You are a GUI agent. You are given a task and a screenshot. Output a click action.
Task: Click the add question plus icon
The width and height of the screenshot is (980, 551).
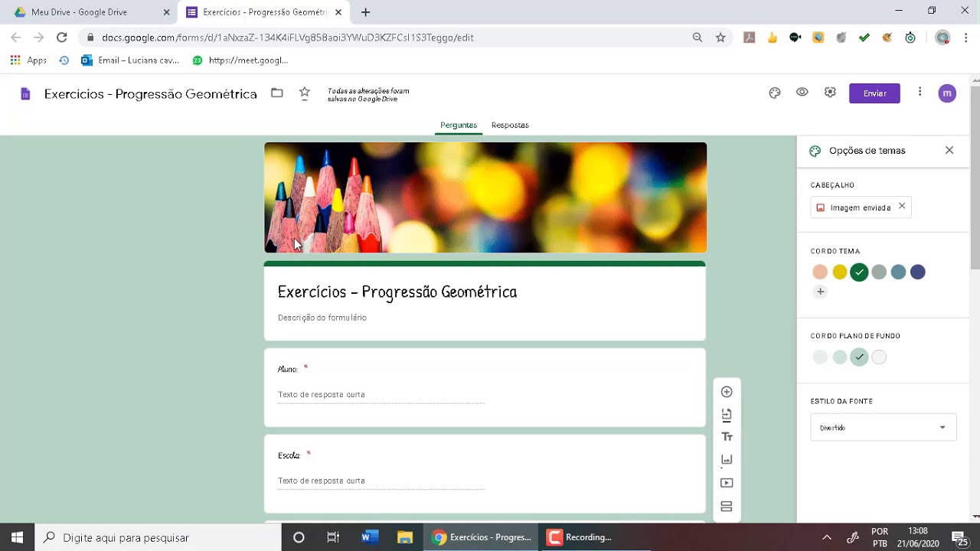[727, 392]
